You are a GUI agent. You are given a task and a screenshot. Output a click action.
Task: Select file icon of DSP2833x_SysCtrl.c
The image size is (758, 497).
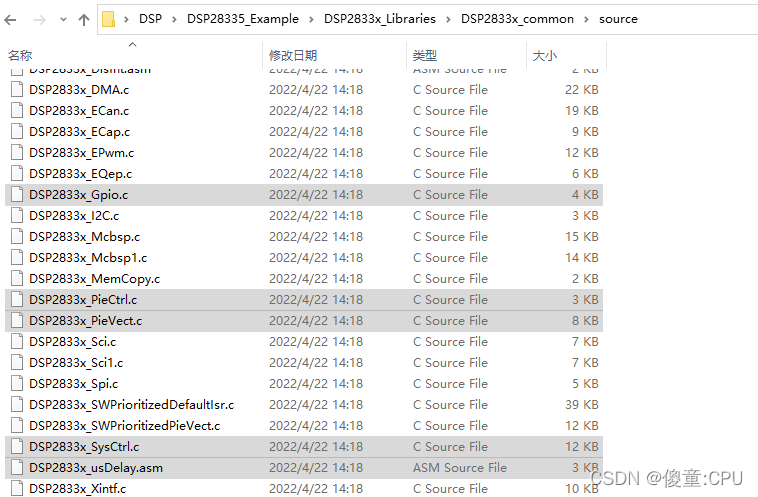[x=17, y=447]
